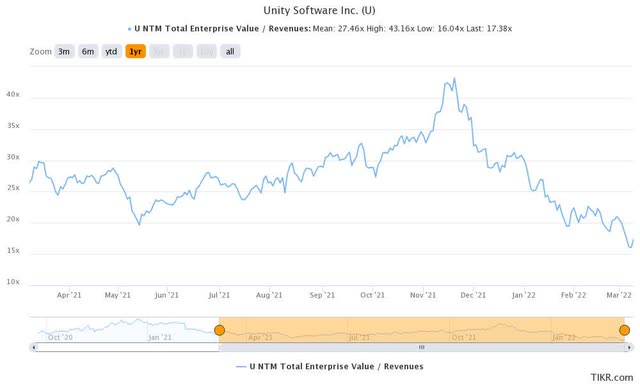This screenshot has width=640, height=384.
Task: Click the Jan '22 x-axis label
Action: [x=524, y=295]
